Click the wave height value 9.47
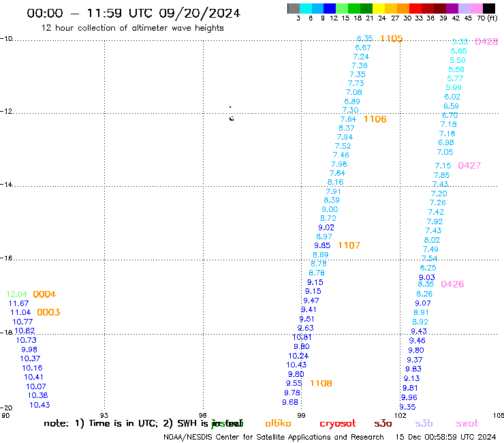 point(311,301)
